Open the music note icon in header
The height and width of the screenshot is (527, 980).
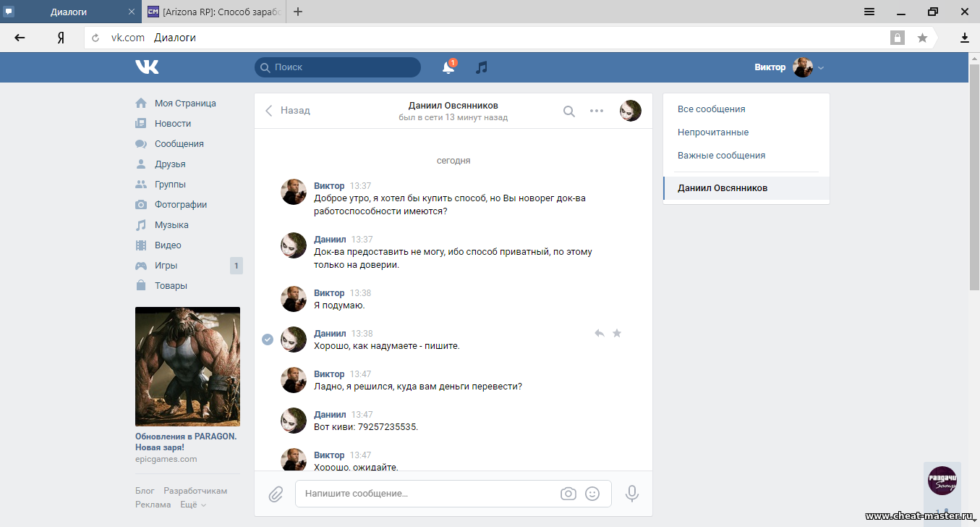click(x=482, y=67)
